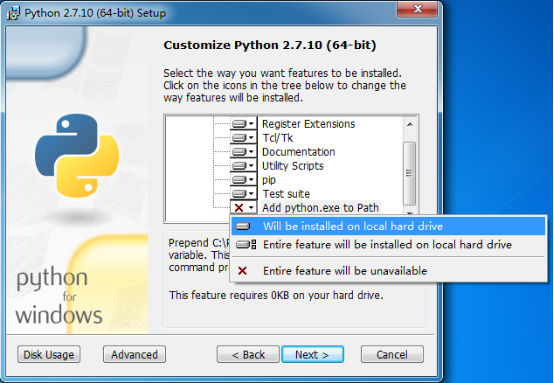Click the heading 'Customize Python 2.7.10 (64-bit)'
The height and width of the screenshot is (383, 554).
tap(270, 45)
